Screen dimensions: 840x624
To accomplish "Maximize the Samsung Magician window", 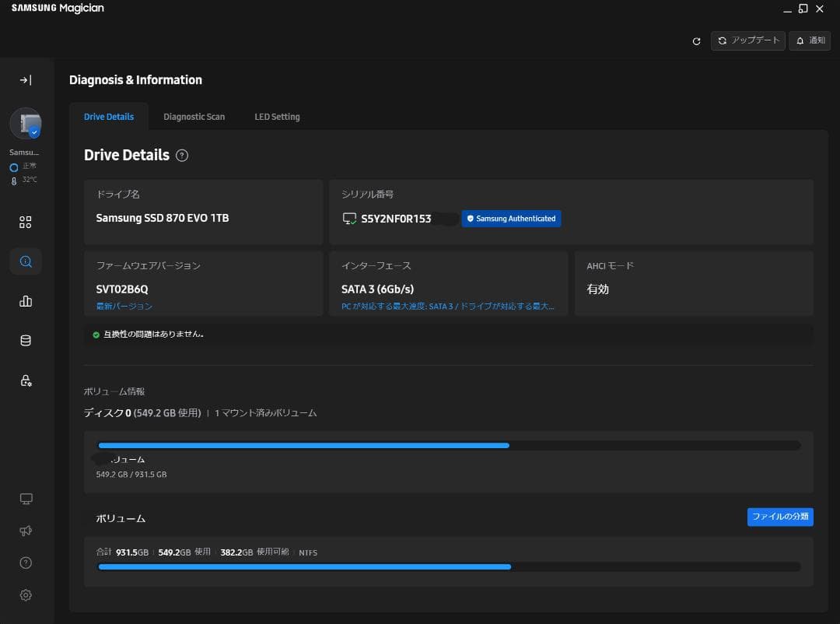I will (803, 9).
